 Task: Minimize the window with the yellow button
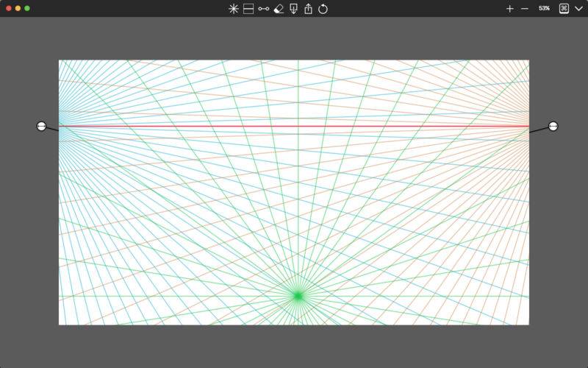(18, 8)
